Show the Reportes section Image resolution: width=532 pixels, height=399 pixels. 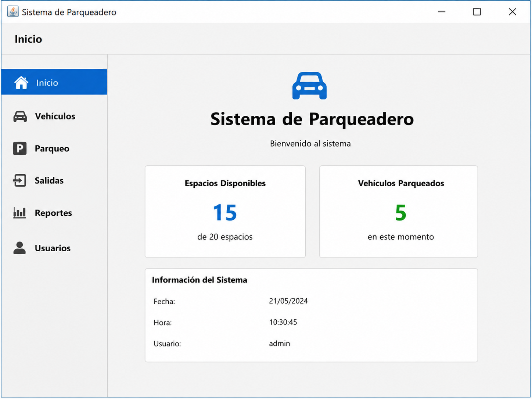tap(54, 213)
